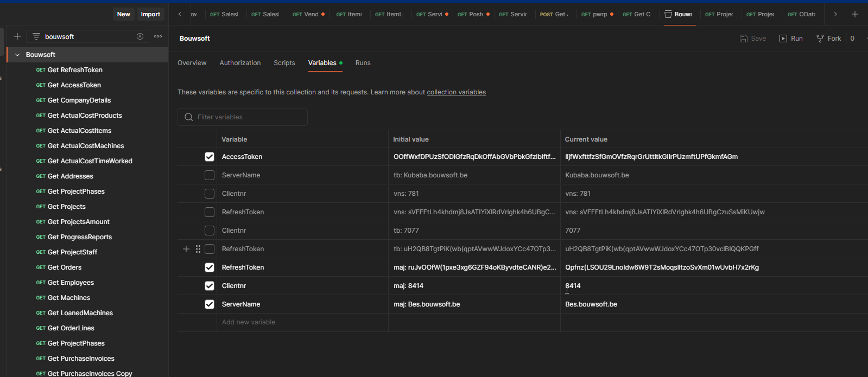Open the Authorization tab
The width and height of the screenshot is (868, 377).
pyautogui.click(x=240, y=63)
